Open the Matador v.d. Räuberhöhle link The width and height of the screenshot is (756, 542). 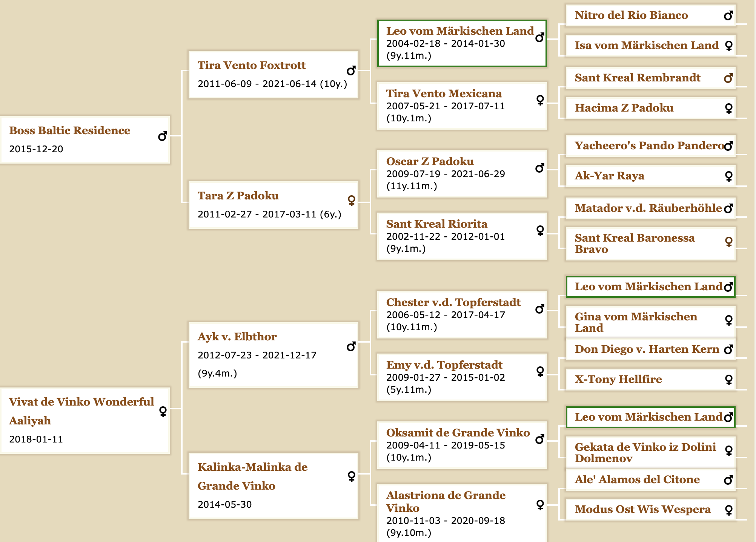pyautogui.click(x=648, y=208)
